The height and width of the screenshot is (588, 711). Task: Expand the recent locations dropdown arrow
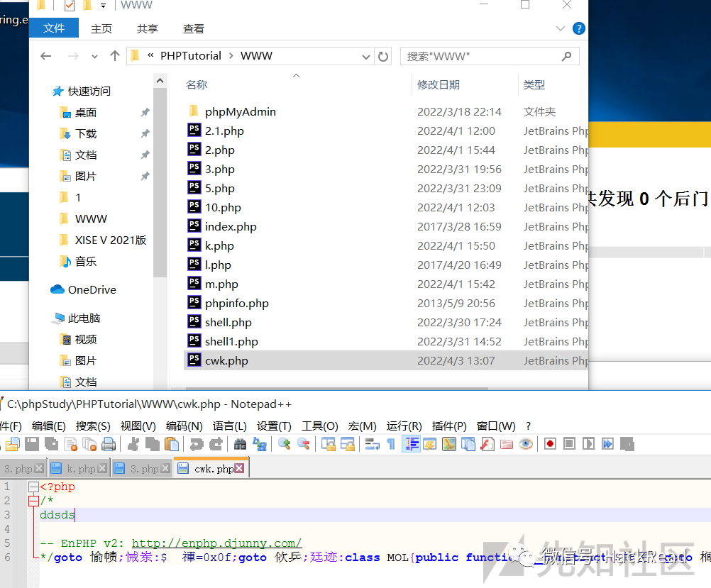94,57
